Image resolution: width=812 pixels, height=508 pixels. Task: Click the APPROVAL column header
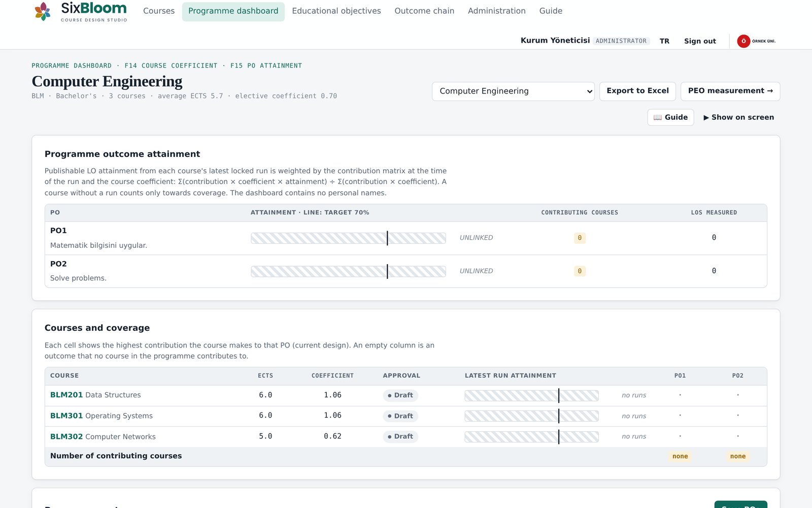[401, 376]
